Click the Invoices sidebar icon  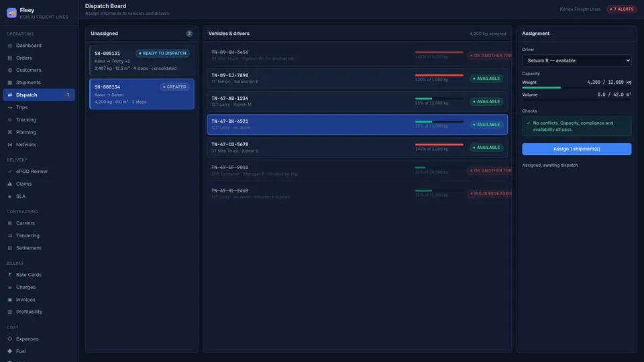point(10,300)
